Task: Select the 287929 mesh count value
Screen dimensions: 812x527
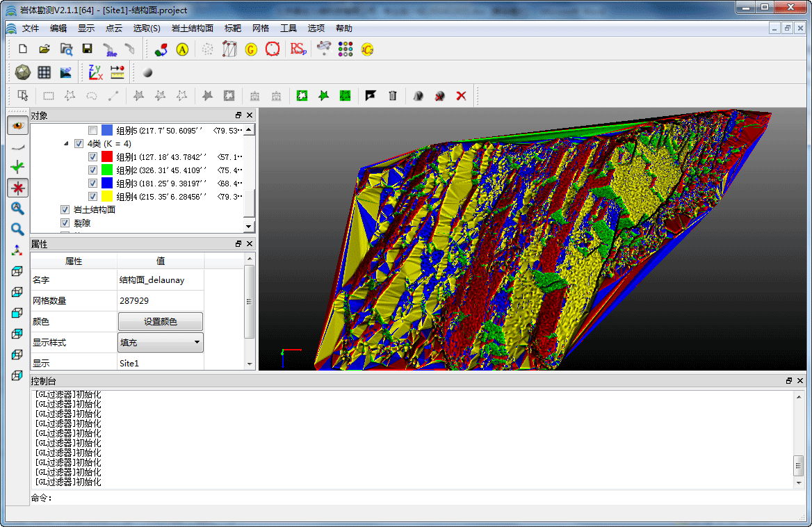Action: (161, 301)
